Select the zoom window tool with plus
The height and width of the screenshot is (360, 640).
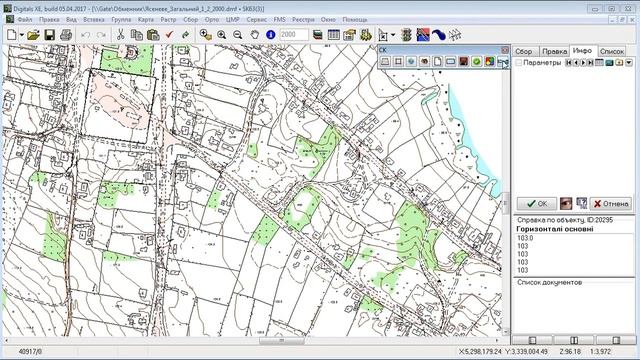tap(206, 35)
